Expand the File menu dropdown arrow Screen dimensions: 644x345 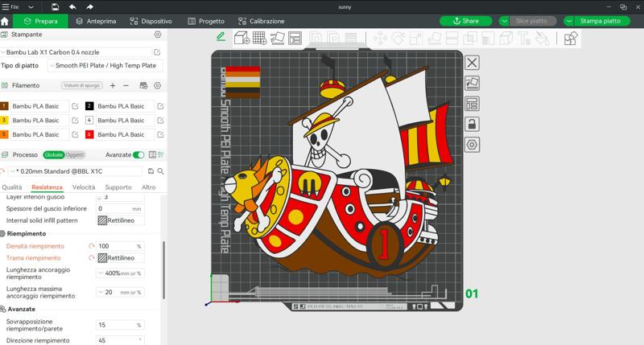[31, 7]
